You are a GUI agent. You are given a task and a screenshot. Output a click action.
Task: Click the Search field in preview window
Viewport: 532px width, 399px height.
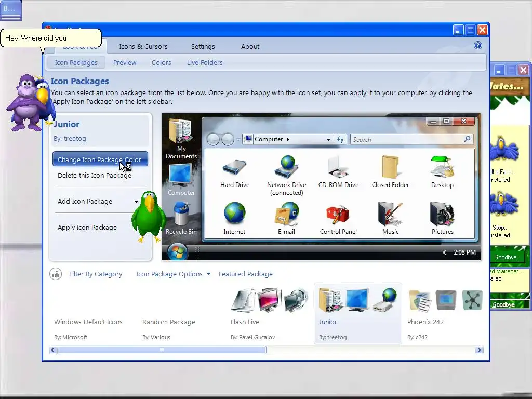(411, 139)
